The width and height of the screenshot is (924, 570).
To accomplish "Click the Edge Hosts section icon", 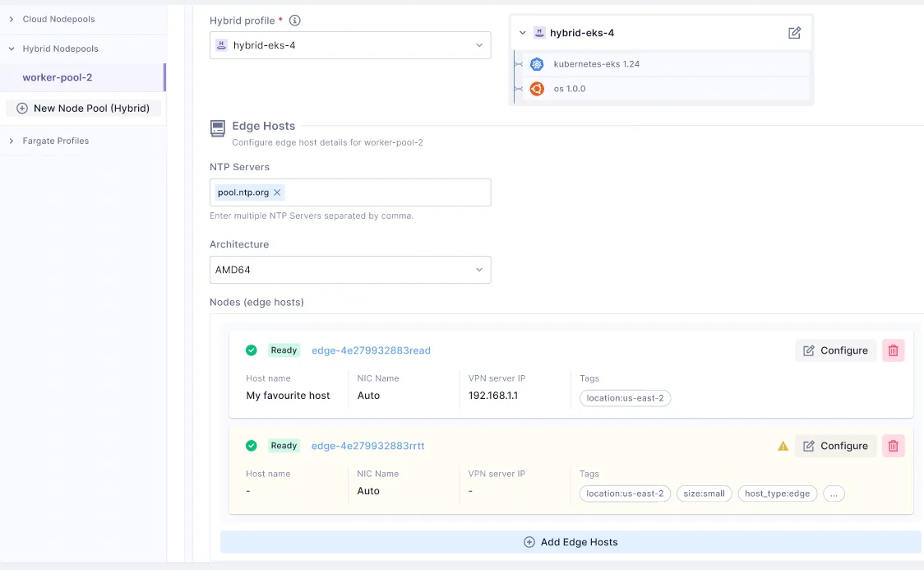I will 218,127.
